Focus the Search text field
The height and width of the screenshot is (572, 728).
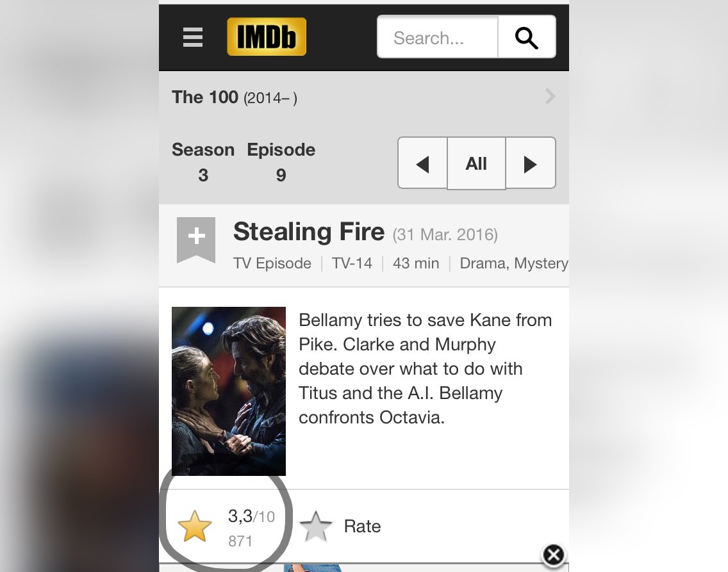438,37
